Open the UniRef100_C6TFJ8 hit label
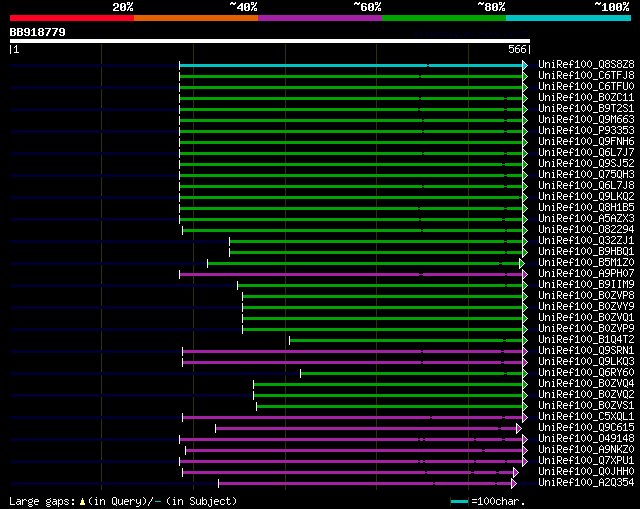Image resolution: width=640 pixels, height=509 pixels. coord(586,76)
